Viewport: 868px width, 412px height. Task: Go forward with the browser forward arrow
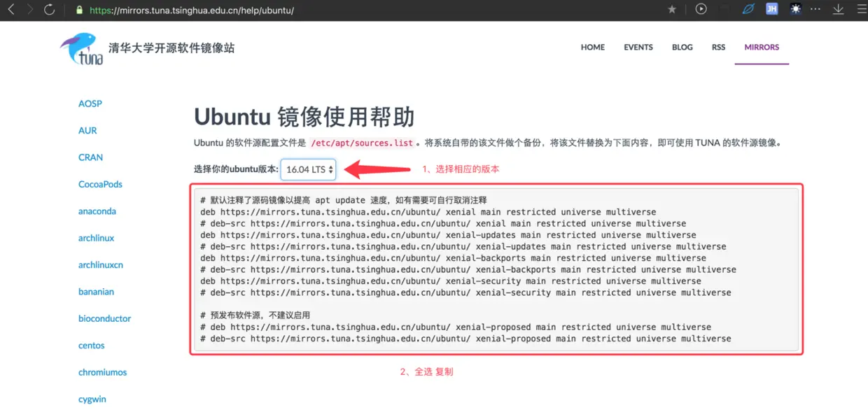(x=29, y=10)
